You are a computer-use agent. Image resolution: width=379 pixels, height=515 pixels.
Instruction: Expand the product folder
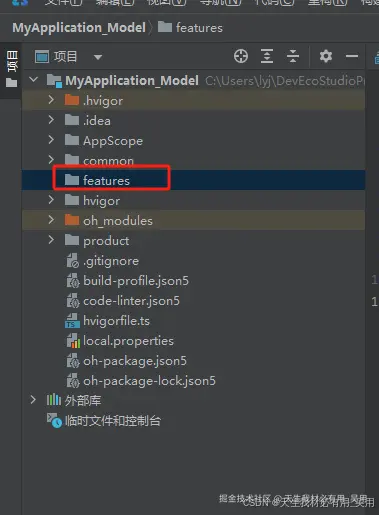pyautogui.click(x=51, y=240)
